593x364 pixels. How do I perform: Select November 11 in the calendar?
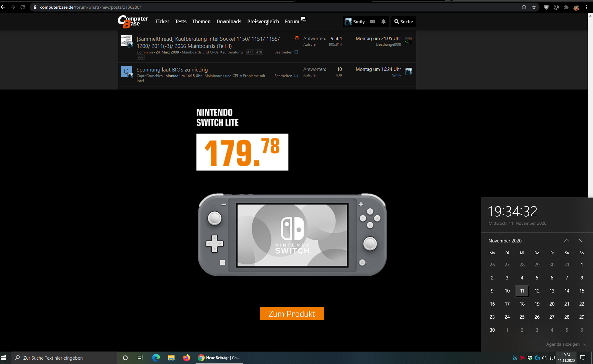(x=522, y=291)
